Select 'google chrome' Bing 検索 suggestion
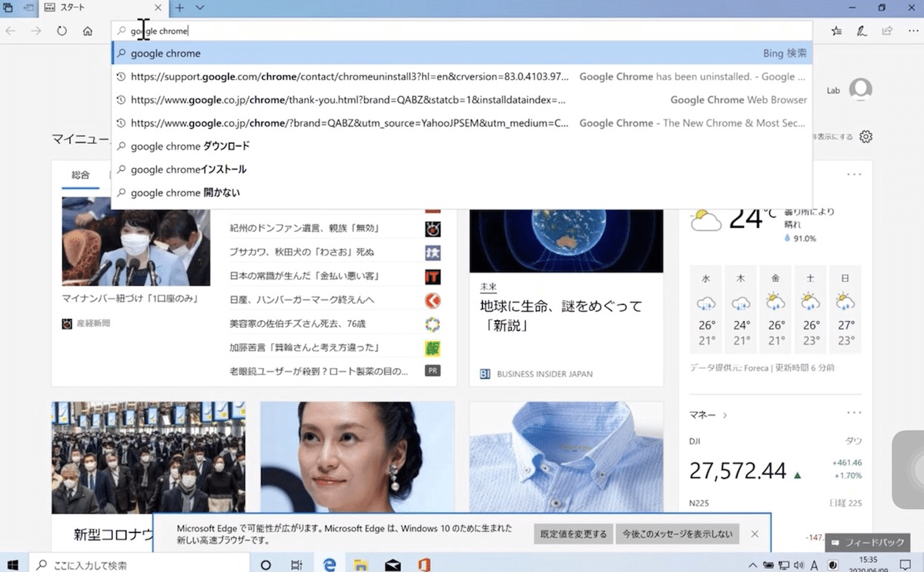 click(462, 53)
